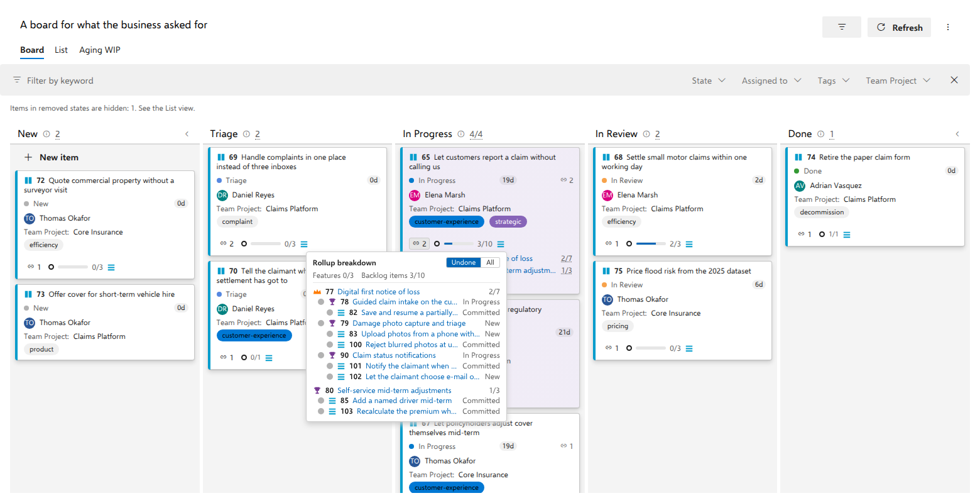Viewport: 980px width, 503px height.
Task: Click the strategic tag on card 65
Action: pyautogui.click(x=508, y=222)
